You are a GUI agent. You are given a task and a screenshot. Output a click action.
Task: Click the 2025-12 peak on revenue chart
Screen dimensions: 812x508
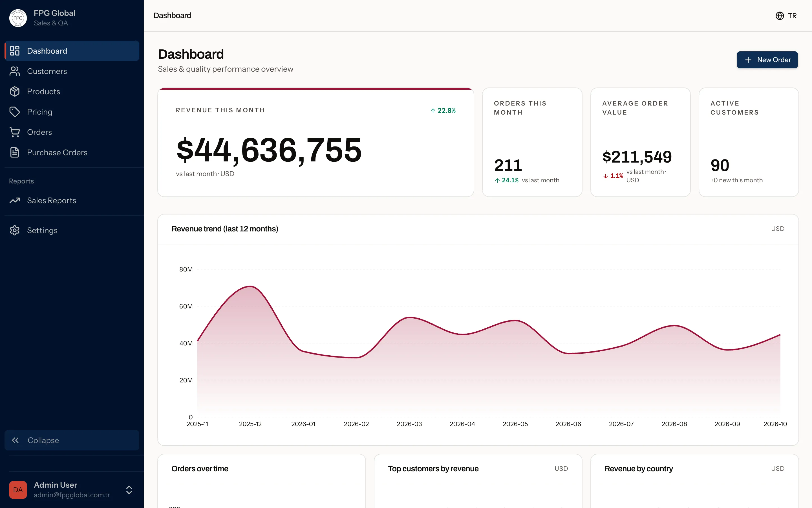click(x=250, y=286)
